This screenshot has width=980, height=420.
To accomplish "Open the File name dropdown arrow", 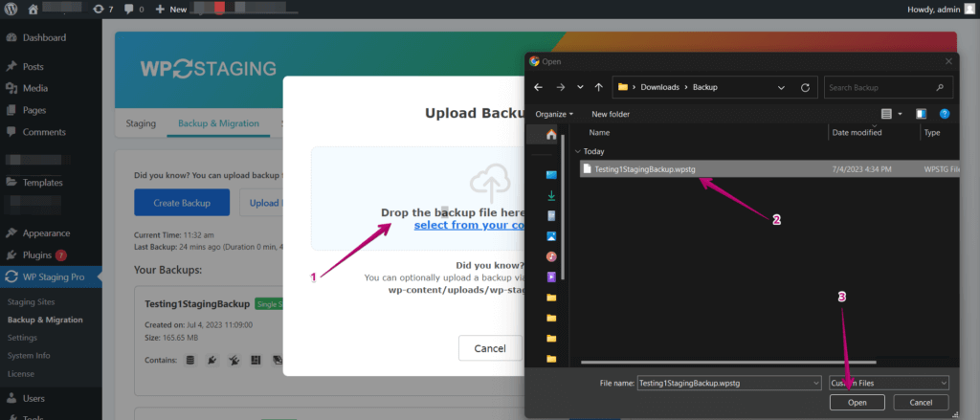I will [x=815, y=383].
